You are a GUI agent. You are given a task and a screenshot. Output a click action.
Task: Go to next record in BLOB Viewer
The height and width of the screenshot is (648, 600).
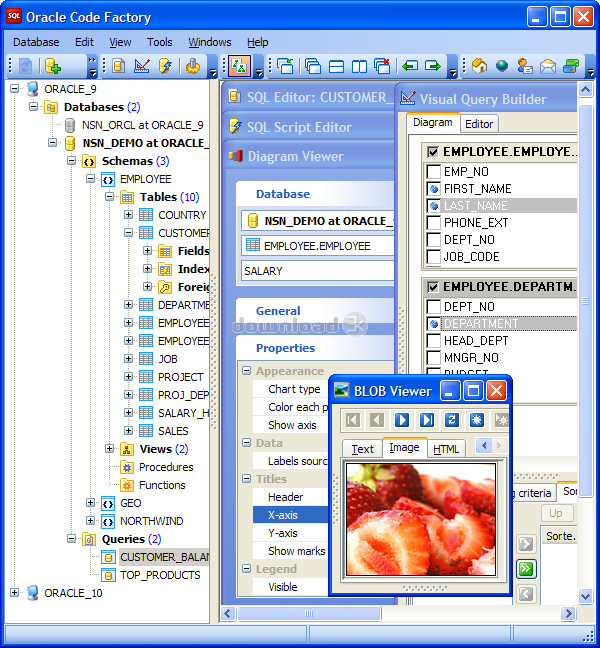click(402, 420)
